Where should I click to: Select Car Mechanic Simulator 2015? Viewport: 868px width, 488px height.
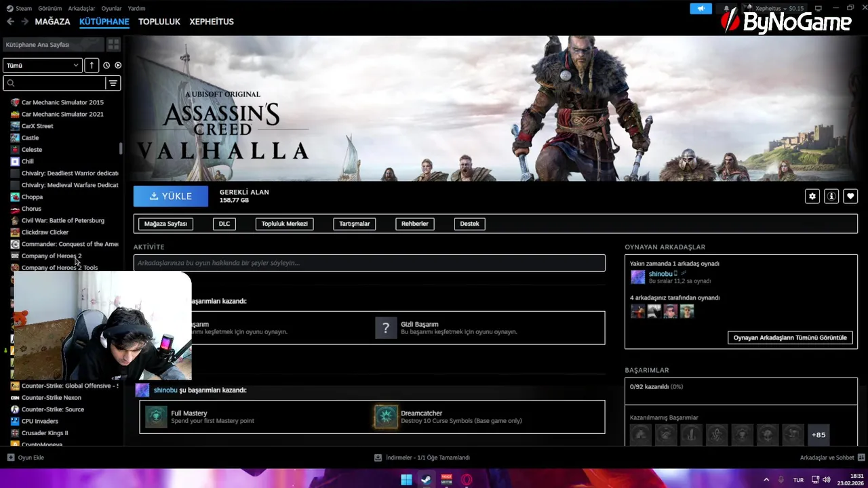62,102
